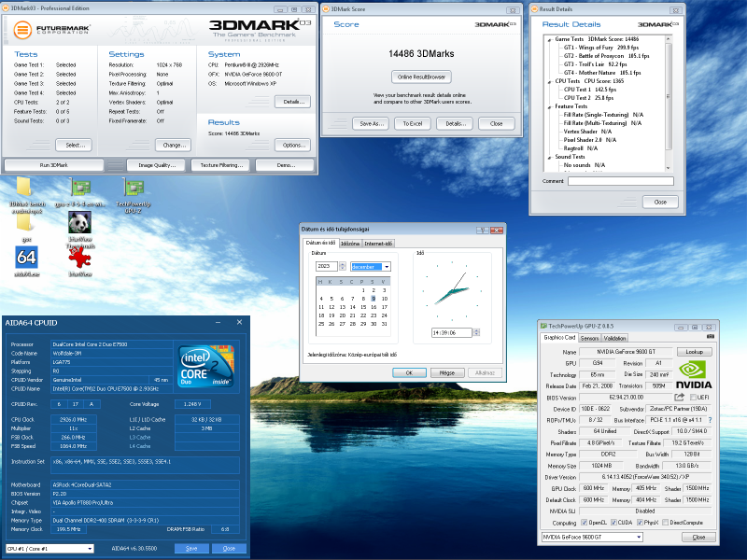The height and width of the screenshot is (560, 747).
Task: Select the Graphics Card tab in GPU-Z
Action: pyautogui.click(x=559, y=337)
